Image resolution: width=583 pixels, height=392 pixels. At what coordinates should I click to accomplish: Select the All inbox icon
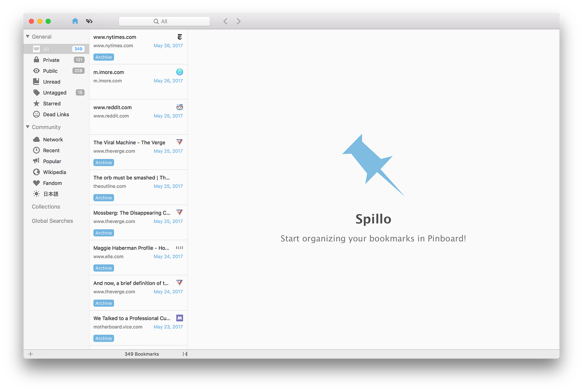(x=37, y=49)
